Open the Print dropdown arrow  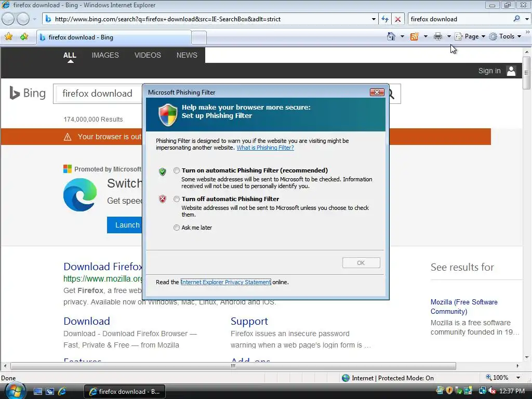pyautogui.click(x=449, y=37)
